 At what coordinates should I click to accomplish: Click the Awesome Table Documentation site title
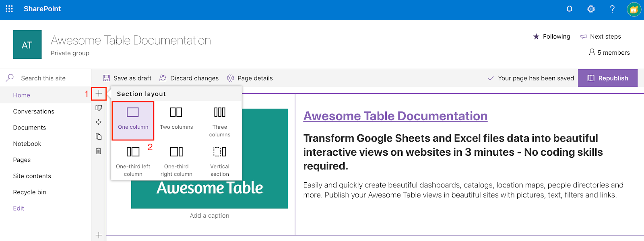click(131, 40)
